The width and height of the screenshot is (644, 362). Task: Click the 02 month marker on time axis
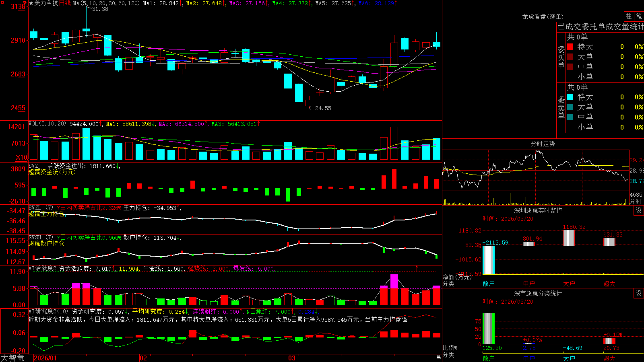tap(143, 358)
